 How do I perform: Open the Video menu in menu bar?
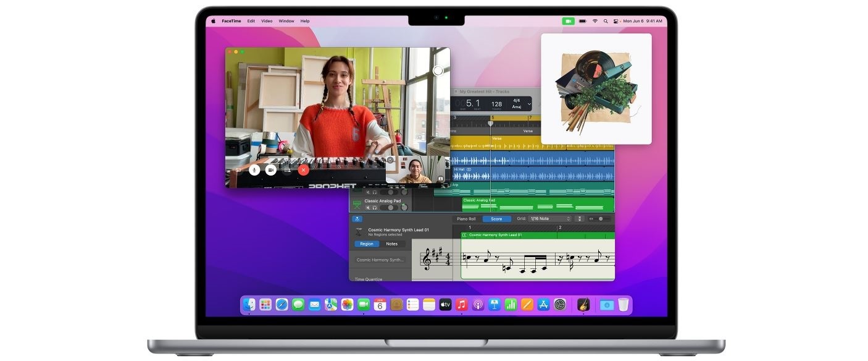point(267,21)
